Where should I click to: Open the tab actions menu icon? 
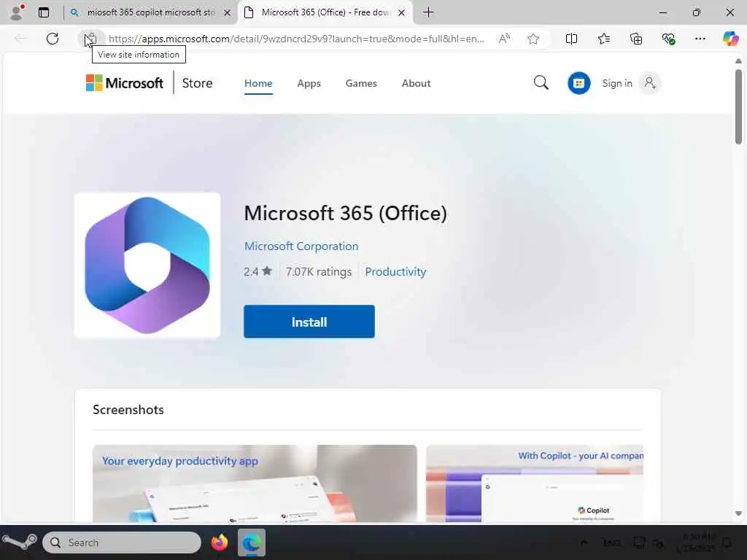tap(44, 12)
